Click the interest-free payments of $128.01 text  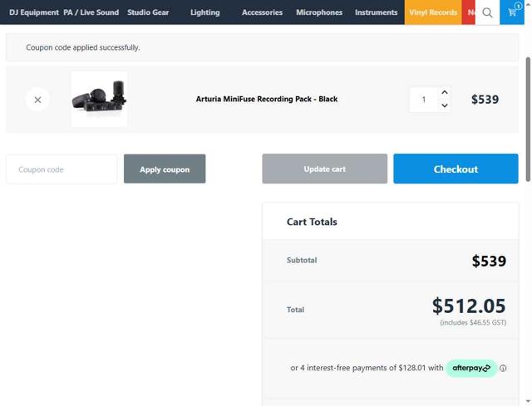pos(367,368)
